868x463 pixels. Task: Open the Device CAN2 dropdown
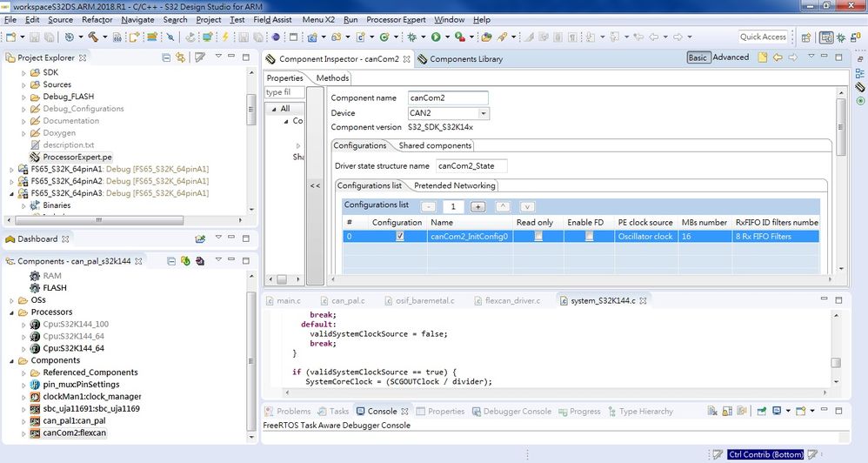pyautogui.click(x=484, y=113)
